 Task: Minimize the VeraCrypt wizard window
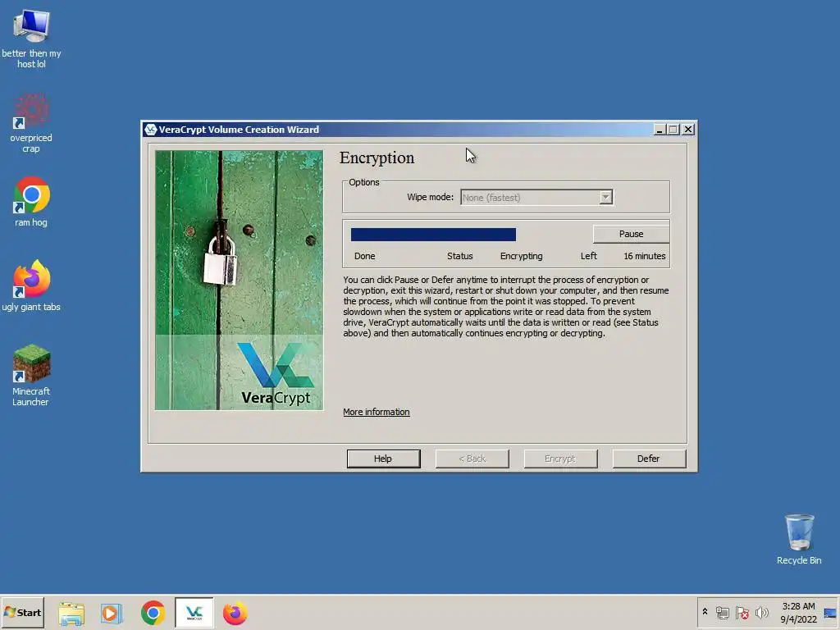[660, 130]
